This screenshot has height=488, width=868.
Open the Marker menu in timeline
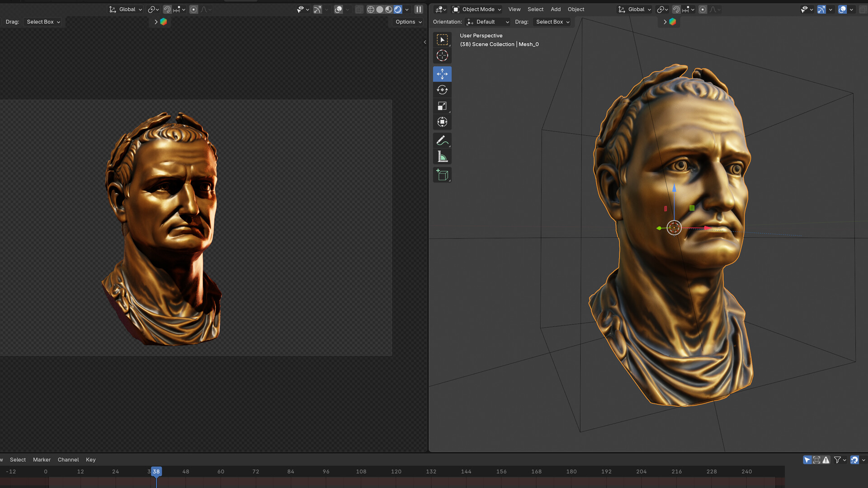tap(42, 460)
